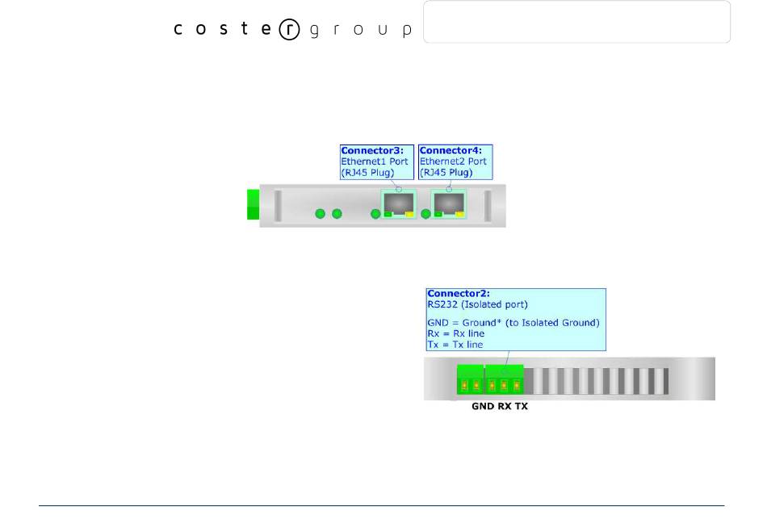Click the circled R logo letter
The height and width of the screenshot is (532, 767).
click(288, 30)
